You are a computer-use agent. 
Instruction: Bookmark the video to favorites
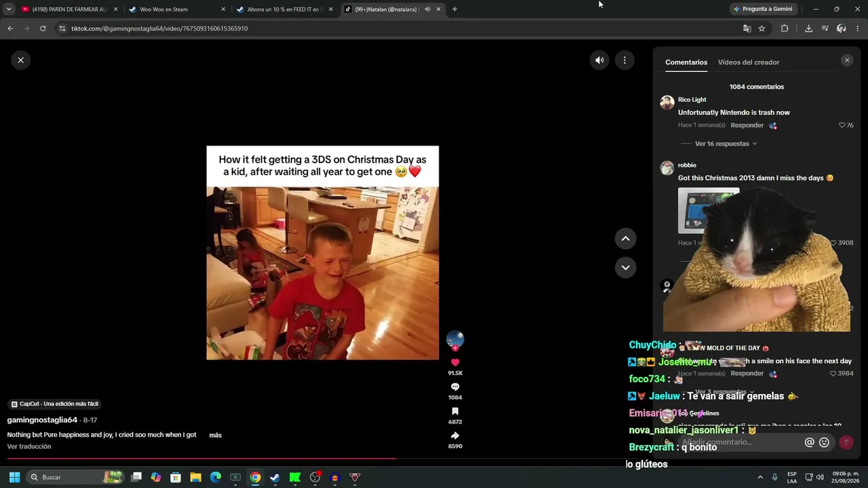point(455,411)
